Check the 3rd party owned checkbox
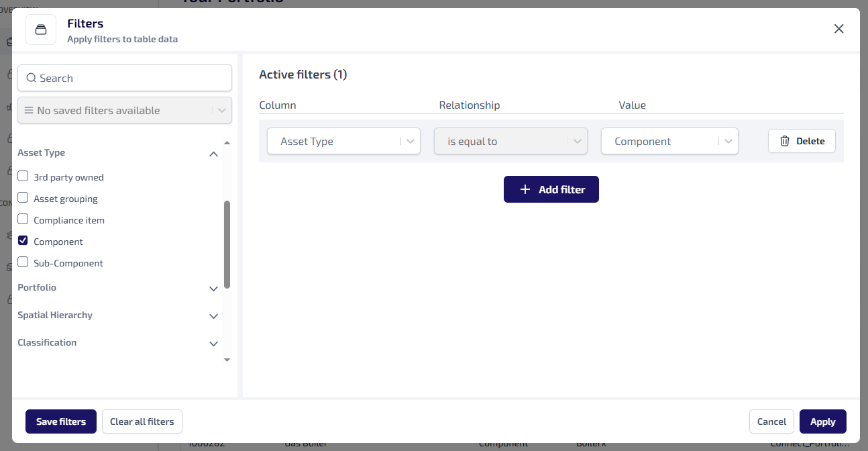 (23, 177)
